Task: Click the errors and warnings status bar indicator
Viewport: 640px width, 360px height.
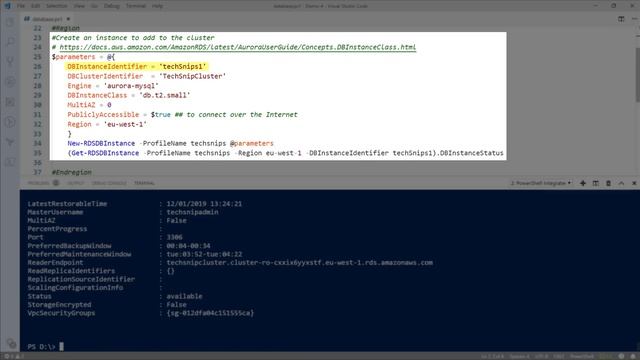Action: tap(13, 356)
